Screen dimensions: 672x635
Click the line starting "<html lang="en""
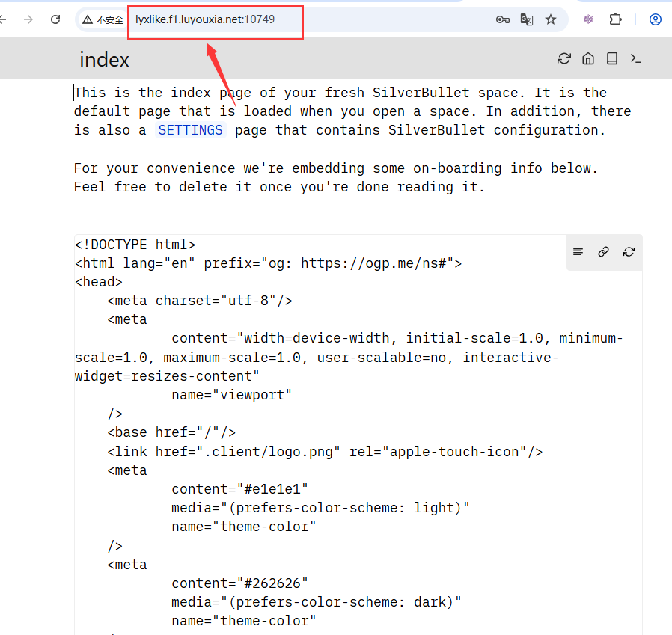(x=269, y=263)
